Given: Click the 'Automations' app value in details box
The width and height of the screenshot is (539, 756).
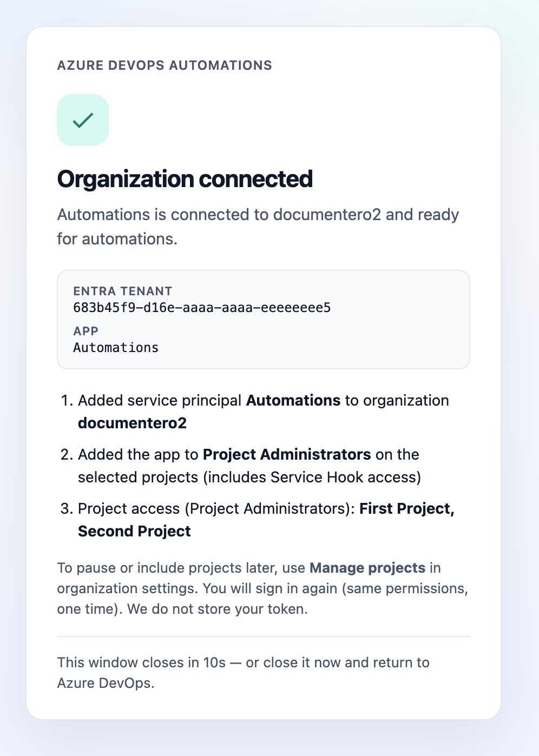Looking at the screenshot, I should tap(116, 348).
